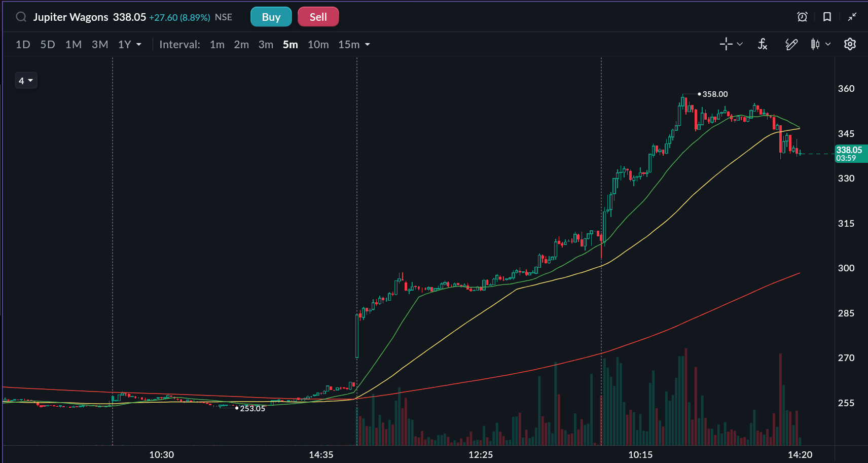
Task: Expand the chart type chevron dropdown
Action: click(828, 44)
